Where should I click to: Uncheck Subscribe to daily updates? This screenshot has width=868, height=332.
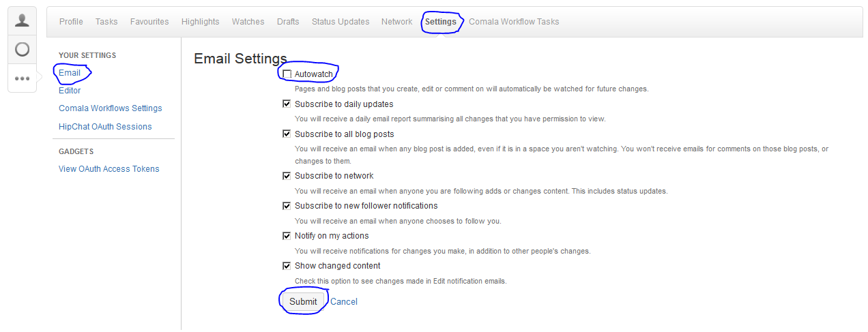pos(287,104)
